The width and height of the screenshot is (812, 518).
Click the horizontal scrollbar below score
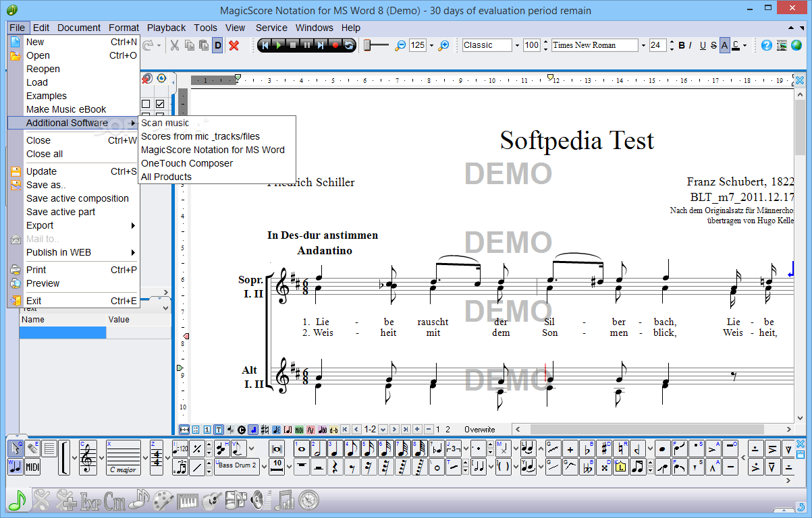click(x=653, y=430)
